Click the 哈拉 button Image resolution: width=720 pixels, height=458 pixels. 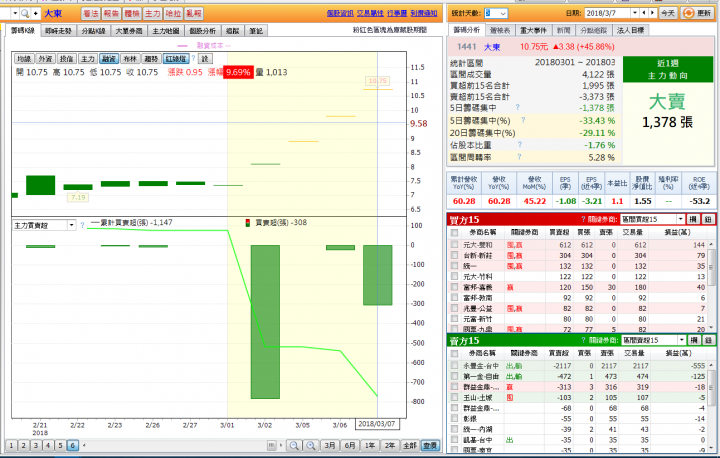coord(173,14)
